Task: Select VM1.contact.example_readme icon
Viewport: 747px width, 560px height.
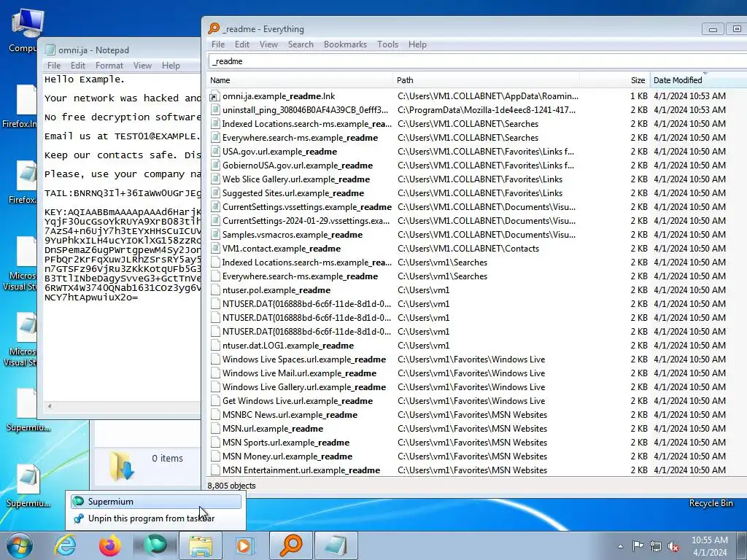Action: pyautogui.click(x=215, y=248)
